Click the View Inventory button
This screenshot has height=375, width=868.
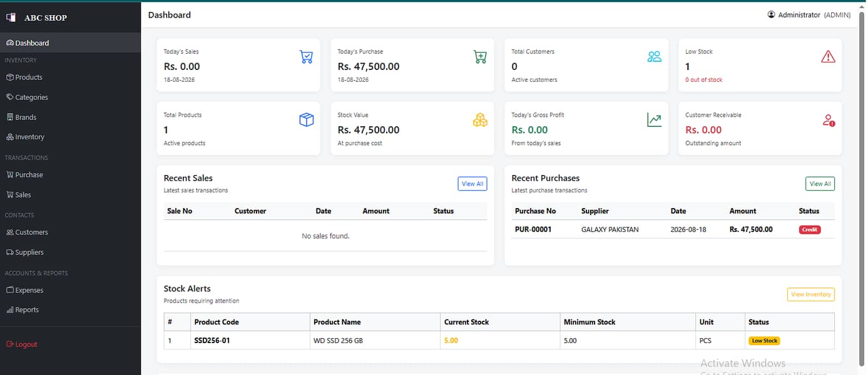[810, 294]
